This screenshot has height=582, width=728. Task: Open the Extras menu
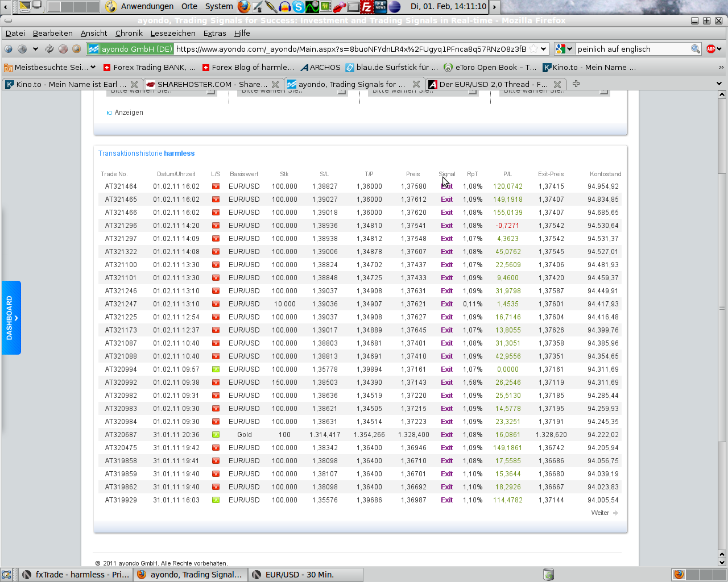(x=215, y=34)
